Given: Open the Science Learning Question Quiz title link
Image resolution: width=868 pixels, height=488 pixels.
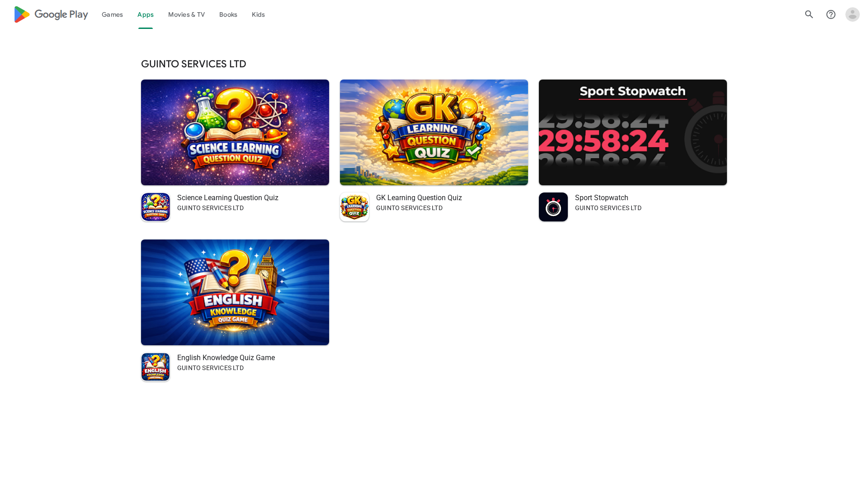Looking at the screenshot, I should click(227, 197).
